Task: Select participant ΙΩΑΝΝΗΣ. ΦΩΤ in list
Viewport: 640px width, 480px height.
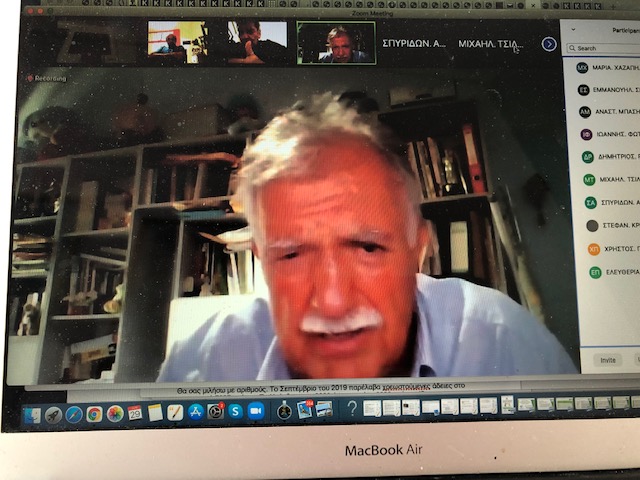Action: [610, 134]
